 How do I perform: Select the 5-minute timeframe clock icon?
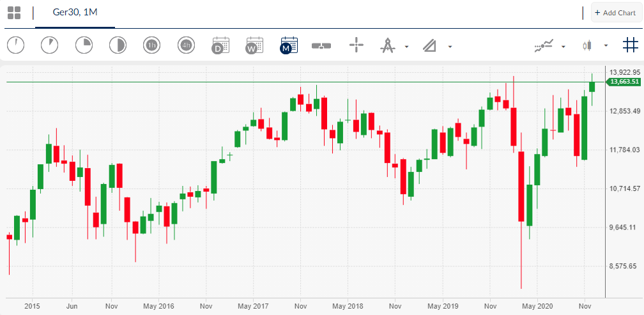50,45
